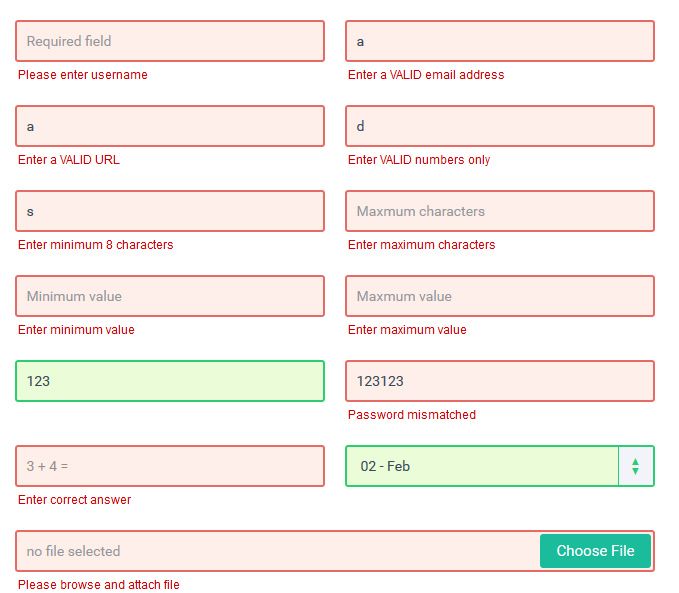Click the dropdown's green up/down arrows icon
Image resolution: width=679 pixels, height=593 pixels.
point(635,466)
